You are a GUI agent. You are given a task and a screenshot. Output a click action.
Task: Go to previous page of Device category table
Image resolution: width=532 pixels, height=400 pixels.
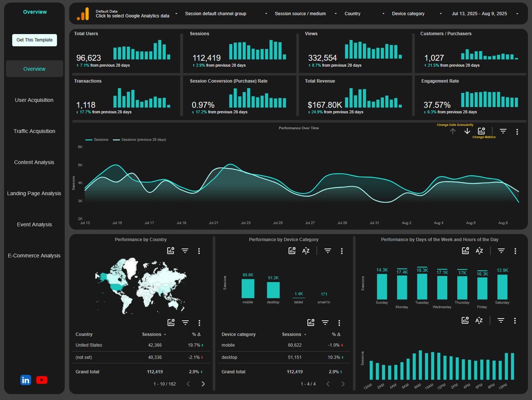pyautogui.click(x=328, y=384)
